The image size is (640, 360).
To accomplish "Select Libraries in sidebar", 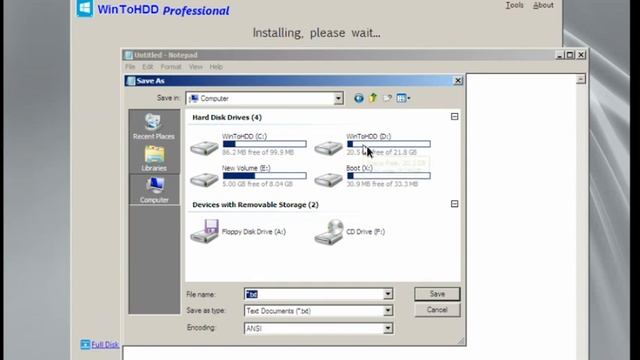I will 154,159.
